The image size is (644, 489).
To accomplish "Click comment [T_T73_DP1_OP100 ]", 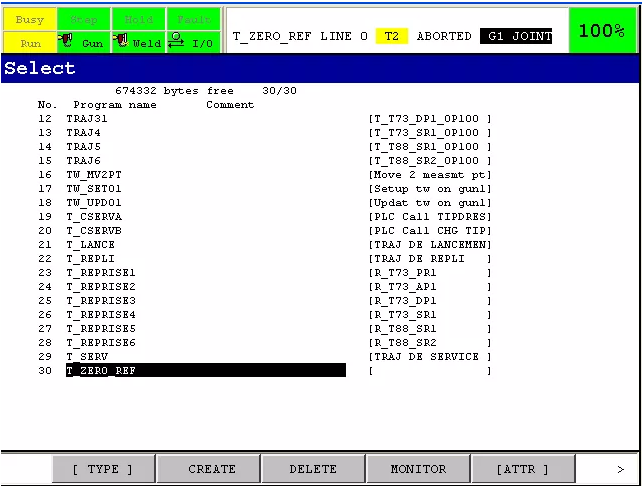I will pyautogui.click(x=430, y=119).
